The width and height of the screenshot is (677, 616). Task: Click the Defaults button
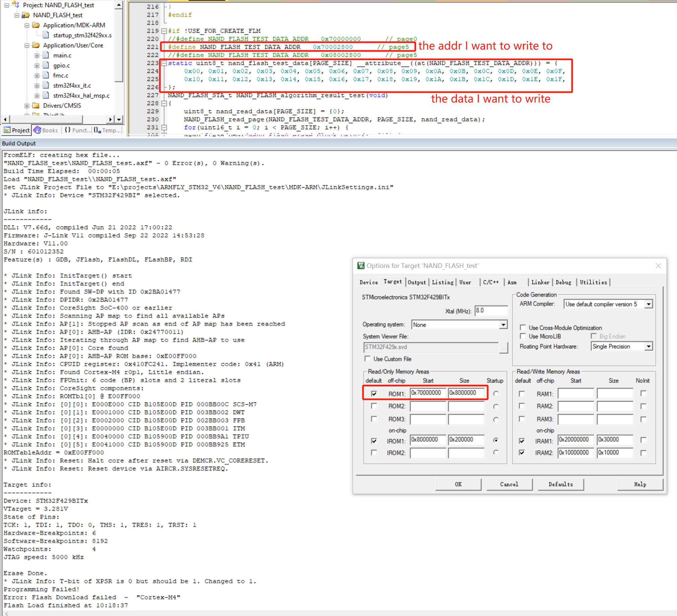click(x=560, y=484)
